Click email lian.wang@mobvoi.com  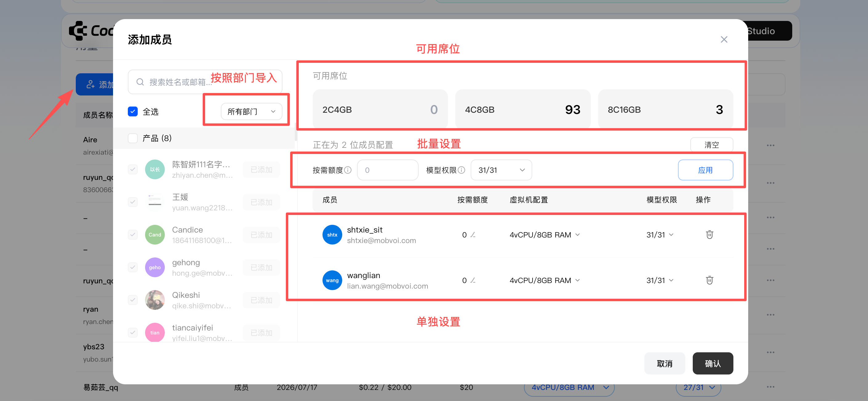(x=387, y=286)
